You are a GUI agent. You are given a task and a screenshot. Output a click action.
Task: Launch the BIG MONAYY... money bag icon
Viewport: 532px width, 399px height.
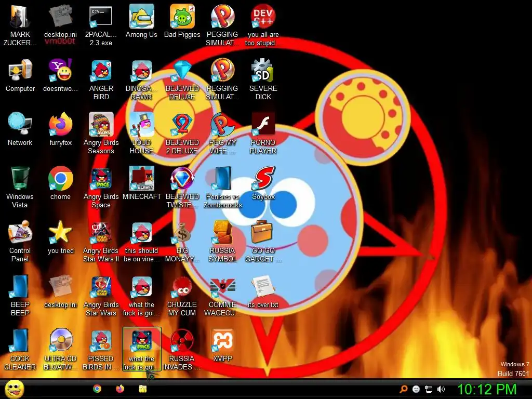pyautogui.click(x=182, y=242)
